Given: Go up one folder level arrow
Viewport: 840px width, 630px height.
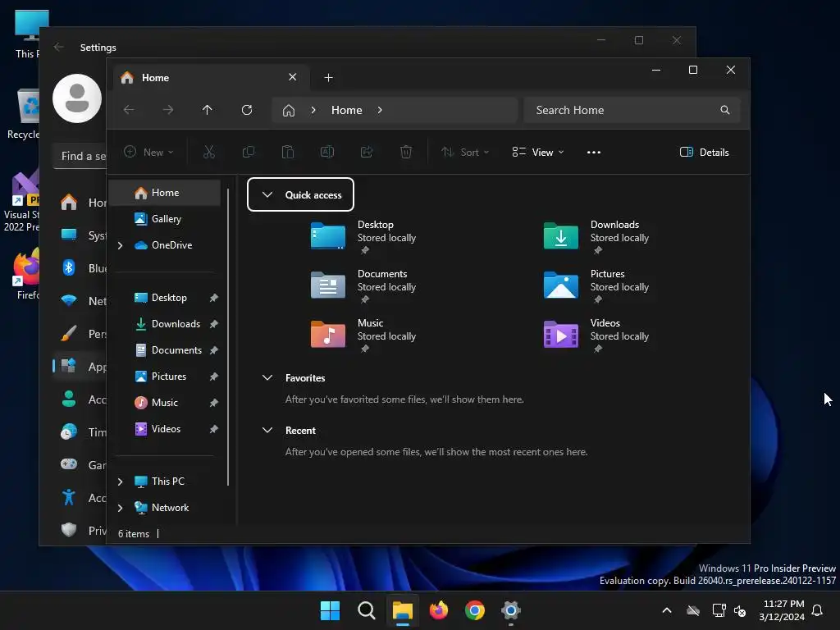Looking at the screenshot, I should [208, 110].
